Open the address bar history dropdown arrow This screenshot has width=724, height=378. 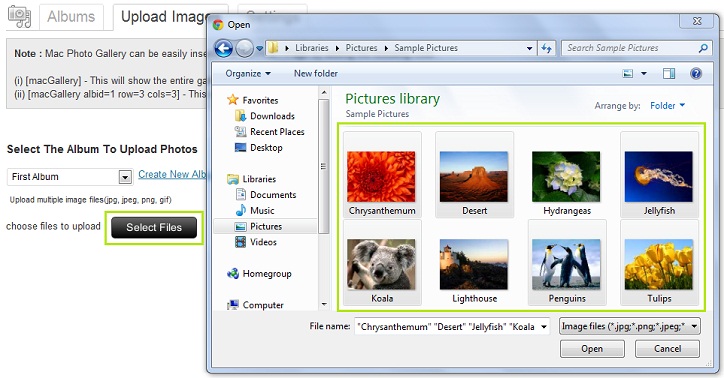click(x=529, y=48)
